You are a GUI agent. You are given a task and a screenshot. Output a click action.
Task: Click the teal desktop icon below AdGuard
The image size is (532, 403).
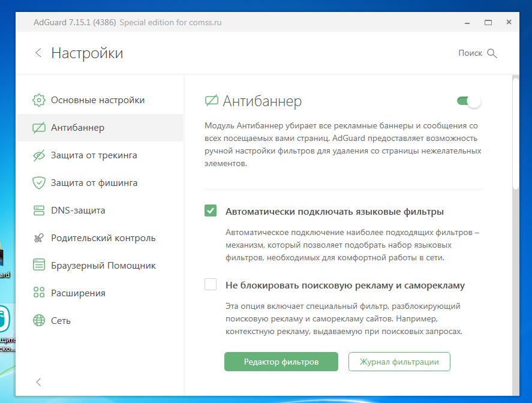click(5, 318)
